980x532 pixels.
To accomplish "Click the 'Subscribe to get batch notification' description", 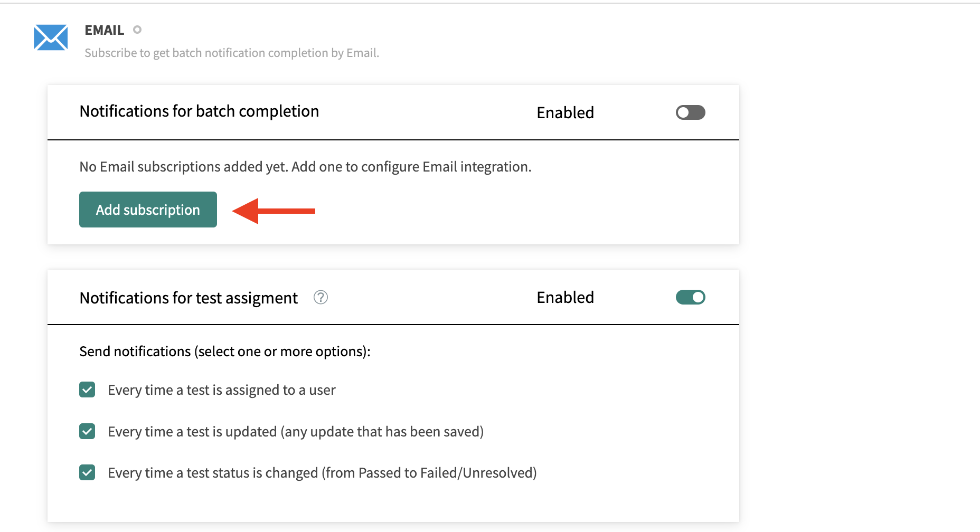I will 232,53.
